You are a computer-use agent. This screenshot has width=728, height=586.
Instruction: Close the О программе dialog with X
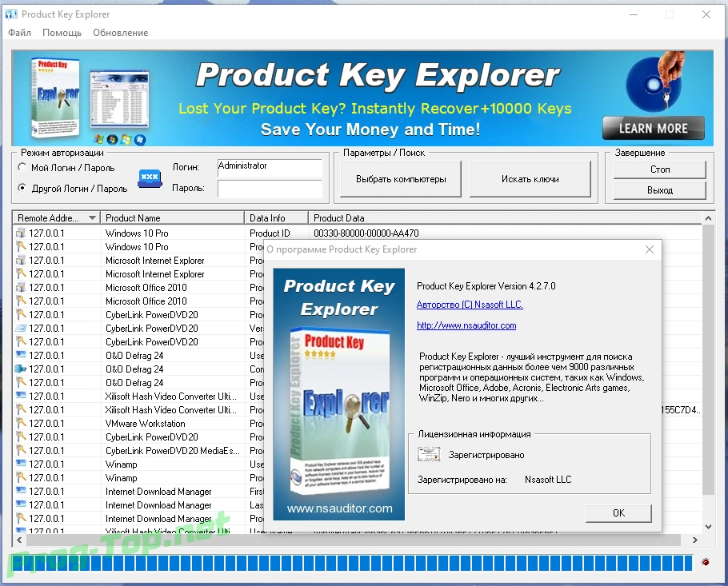(650, 249)
